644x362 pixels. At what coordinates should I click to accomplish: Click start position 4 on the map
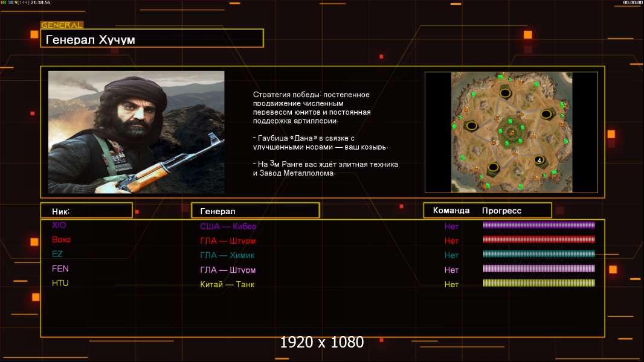pyautogui.click(x=539, y=160)
